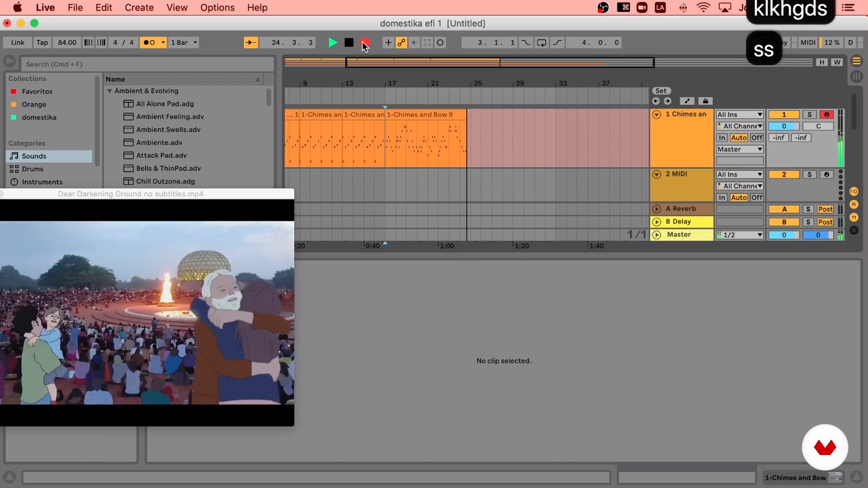Select Orange collection

pyautogui.click(x=34, y=104)
